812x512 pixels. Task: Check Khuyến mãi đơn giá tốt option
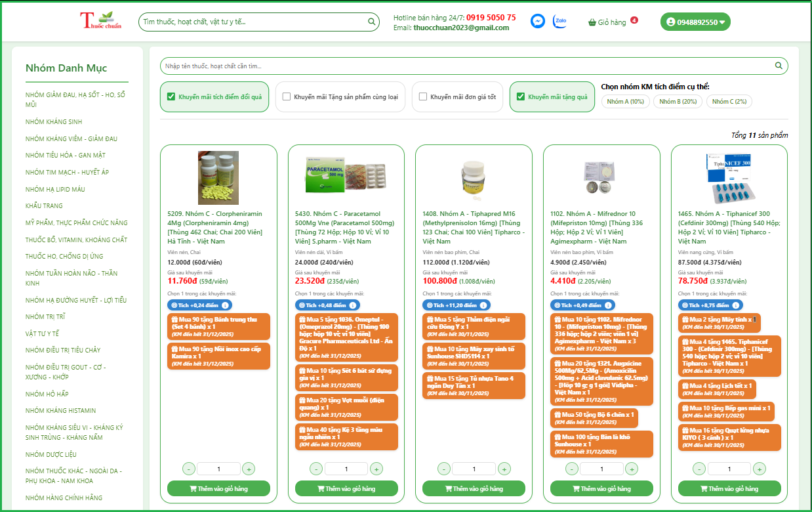pos(423,96)
